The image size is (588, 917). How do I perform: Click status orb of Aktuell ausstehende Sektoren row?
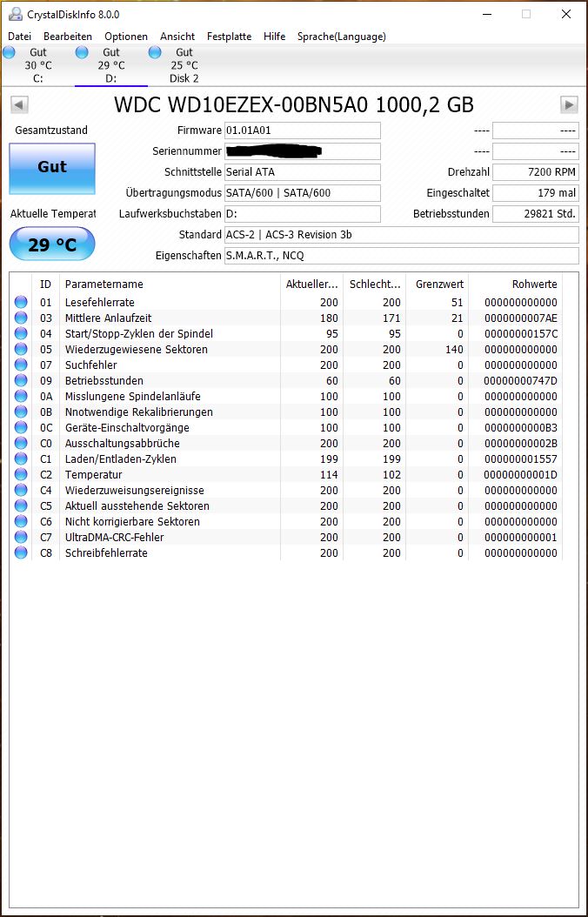tap(21, 505)
